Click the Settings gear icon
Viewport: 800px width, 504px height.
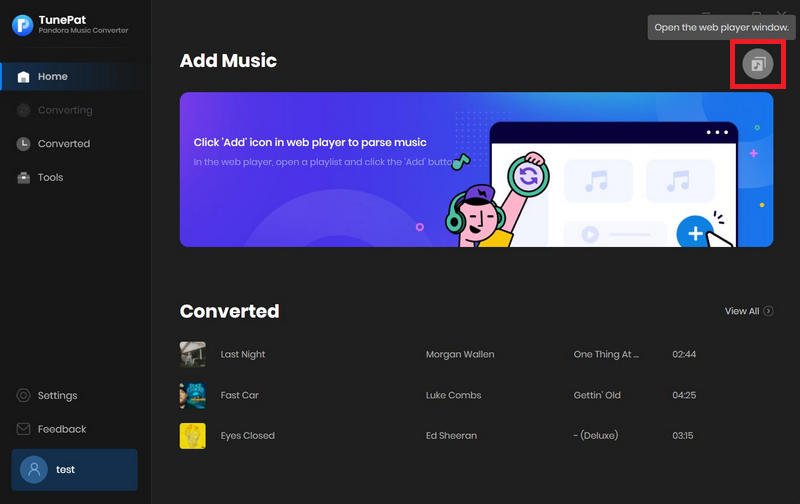click(x=23, y=395)
